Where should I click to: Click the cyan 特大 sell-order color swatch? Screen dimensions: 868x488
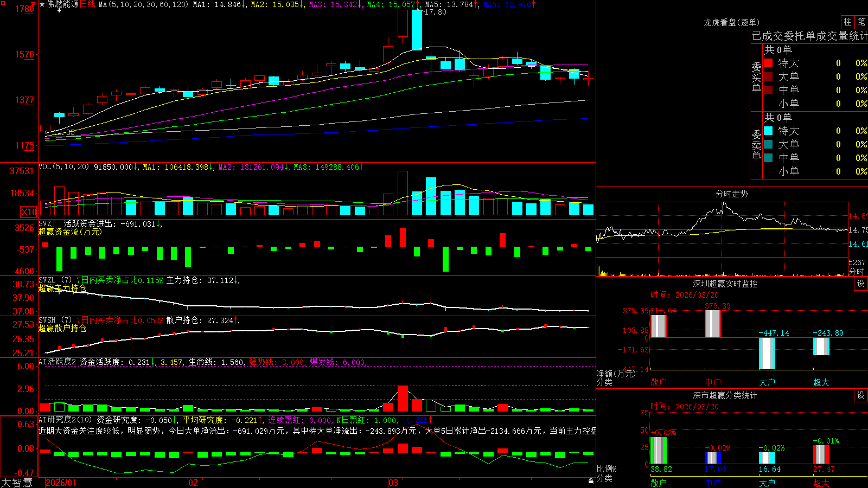coord(768,131)
